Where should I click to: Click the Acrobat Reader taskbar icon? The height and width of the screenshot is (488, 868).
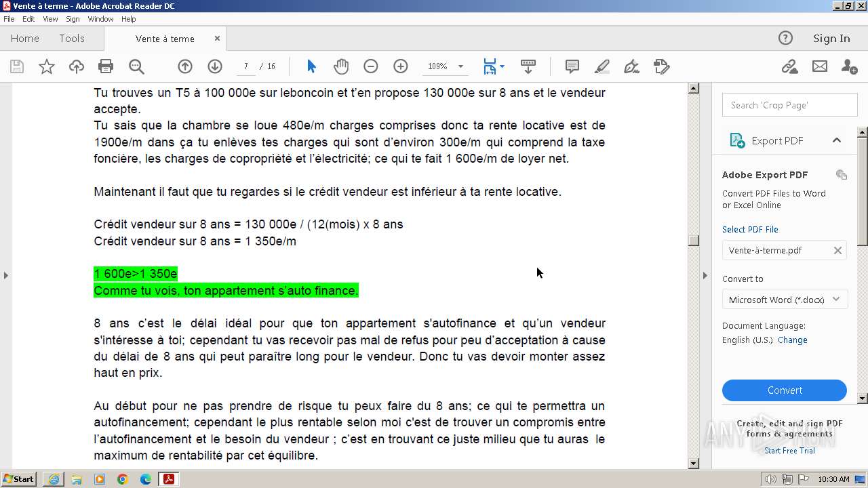pos(168,479)
